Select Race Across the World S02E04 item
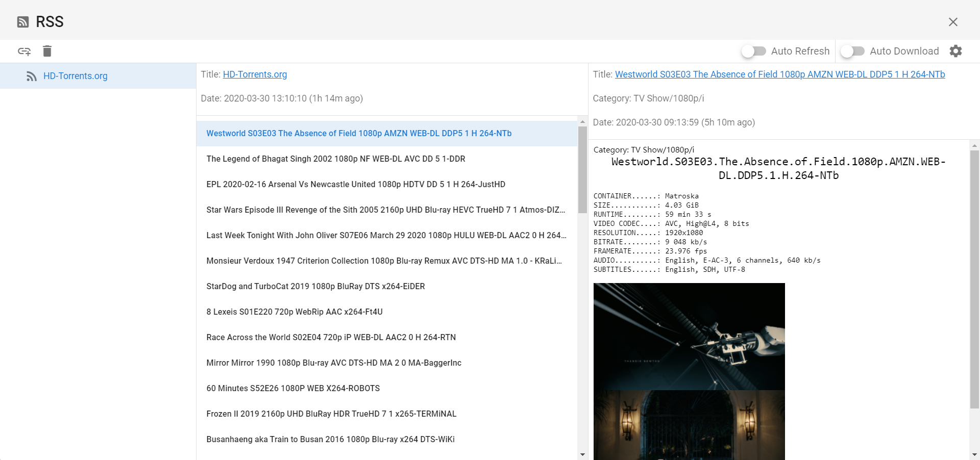Image resolution: width=980 pixels, height=460 pixels. (x=387, y=338)
